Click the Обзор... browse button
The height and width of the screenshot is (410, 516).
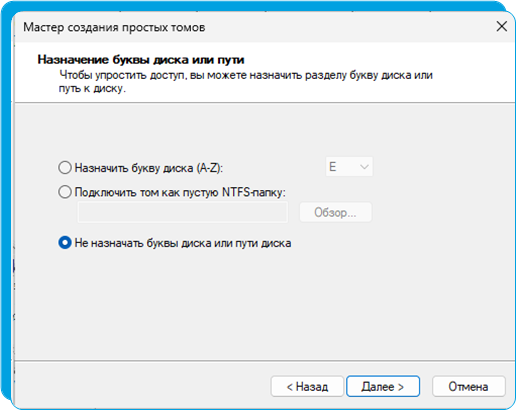pyautogui.click(x=335, y=212)
